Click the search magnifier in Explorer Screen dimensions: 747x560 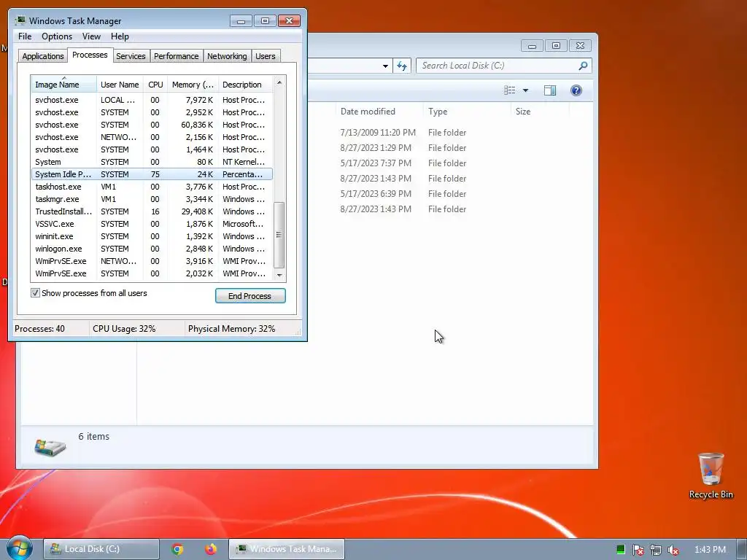pyautogui.click(x=583, y=66)
